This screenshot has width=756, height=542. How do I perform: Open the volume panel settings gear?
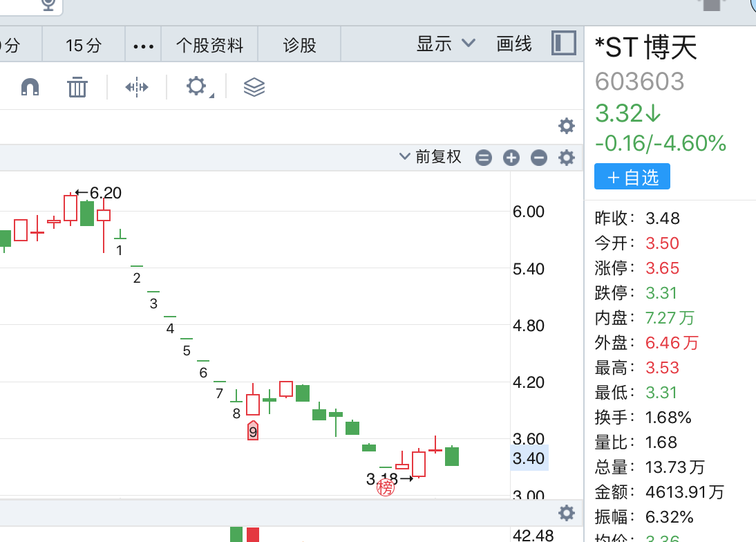click(x=567, y=513)
